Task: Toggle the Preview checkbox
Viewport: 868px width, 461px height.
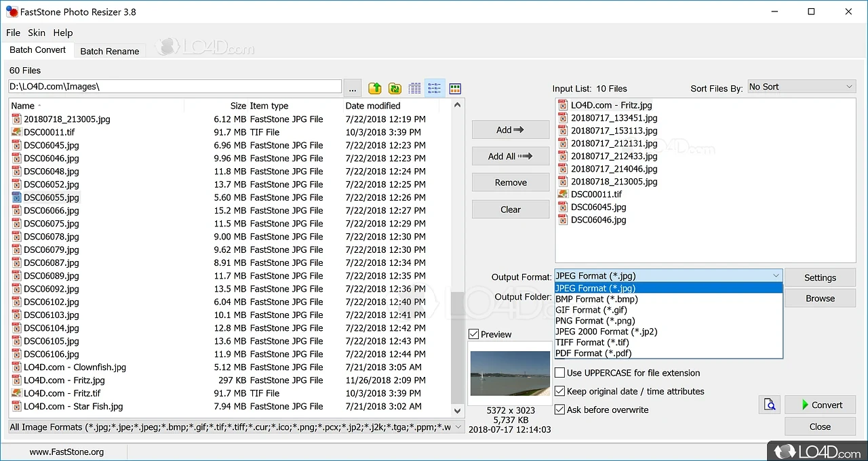Action: coord(474,334)
